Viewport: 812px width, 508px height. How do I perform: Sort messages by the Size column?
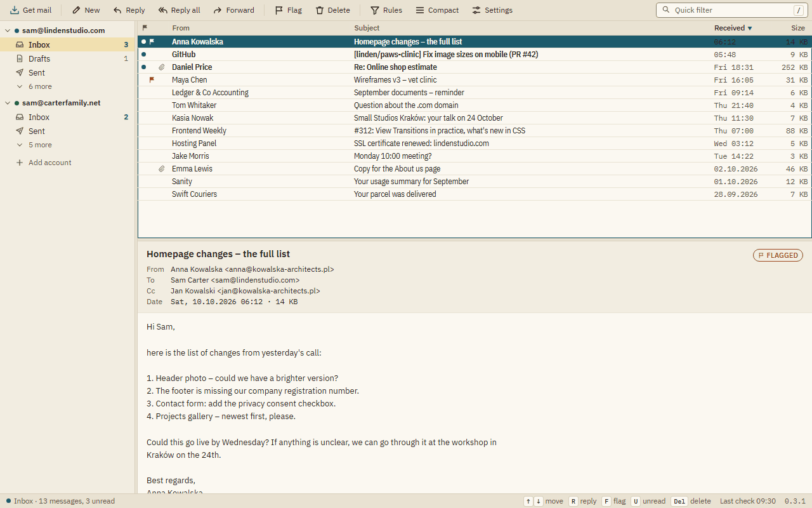coord(798,28)
